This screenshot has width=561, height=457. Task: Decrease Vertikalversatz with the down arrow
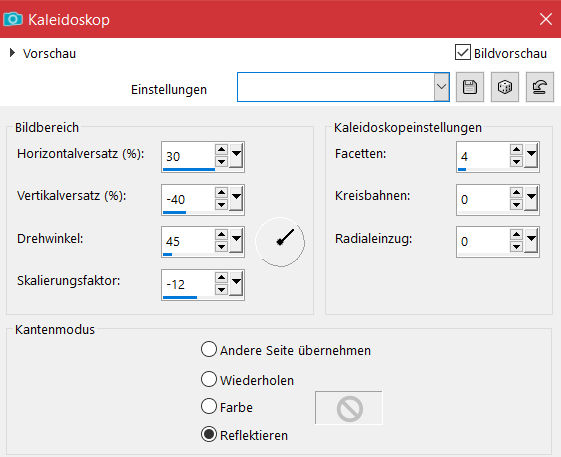(221, 205)
